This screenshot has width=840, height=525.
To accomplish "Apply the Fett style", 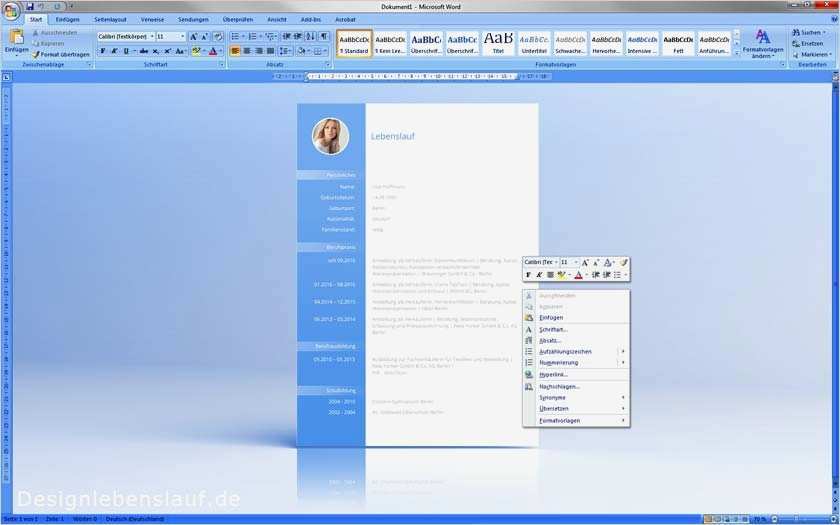I will point(678,43).
